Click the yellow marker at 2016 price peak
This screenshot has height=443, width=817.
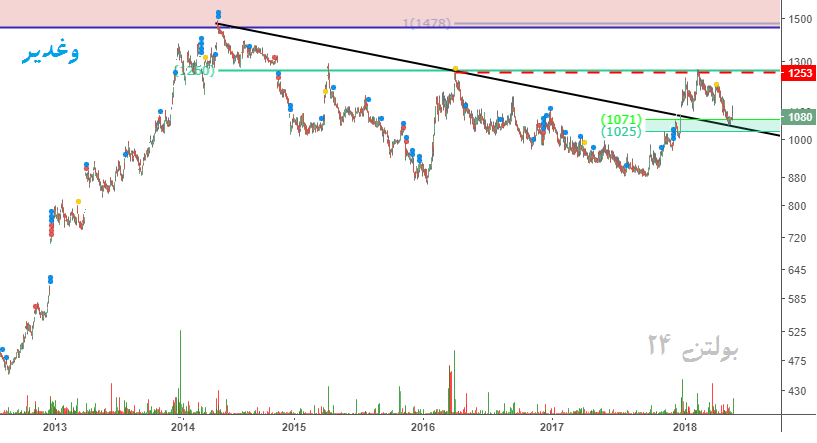(x=456, y=69)
